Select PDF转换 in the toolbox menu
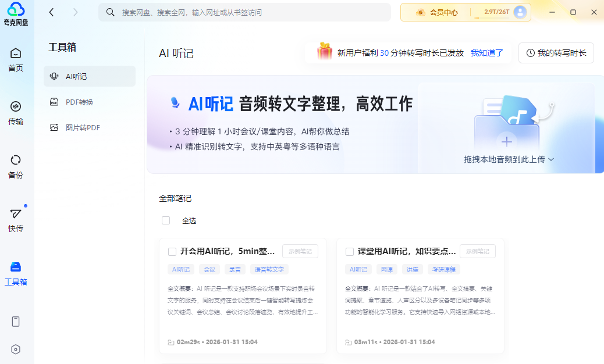 [x=79, y=102]
